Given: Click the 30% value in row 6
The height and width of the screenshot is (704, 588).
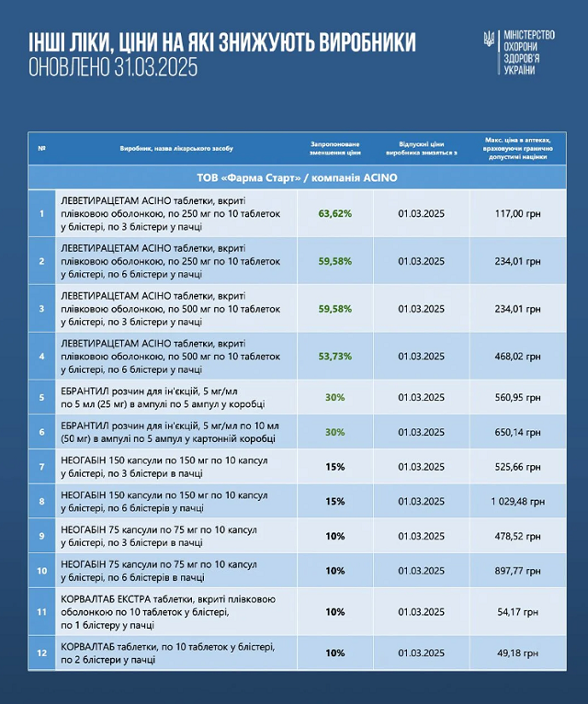Looking at the screenshot, I should (335, 432).
